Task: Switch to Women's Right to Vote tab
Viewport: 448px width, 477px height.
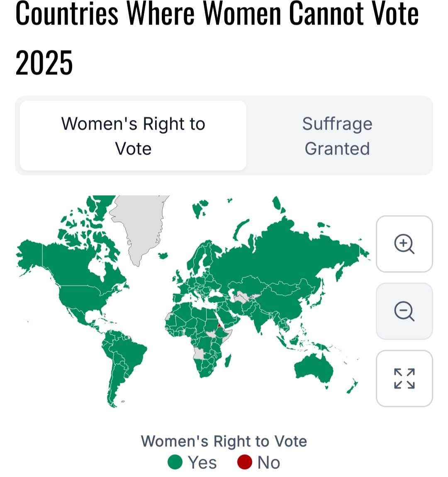Action: click(133, 136)
